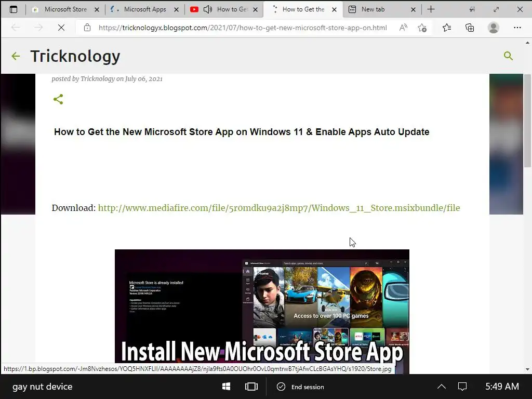Add this page to favorites
The image size is (532, 399).
tap(422, 28)
